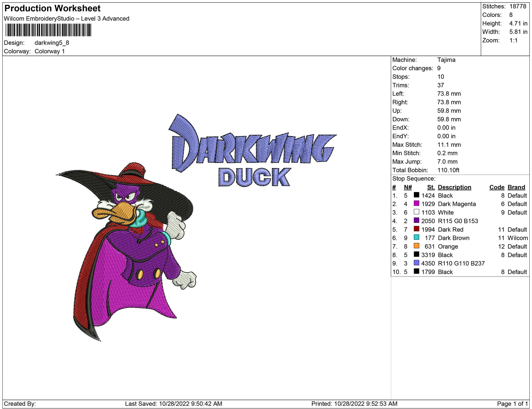Viewport: 532px width, 409px height.
Task: Click the 'White' description in stop 3
Action: tap(446, 212)
